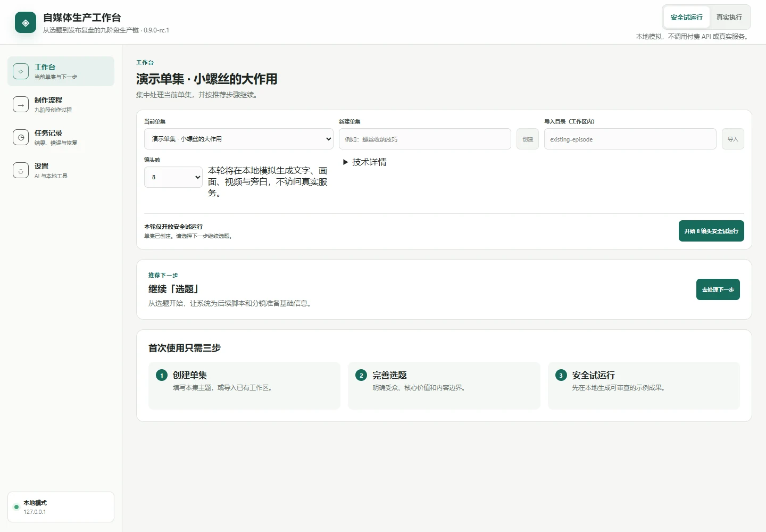Image resolution: width=766 pixels, height=532 pixels.
Task: Click the 创建单集 step card
Action: click(x=244, y=386)
